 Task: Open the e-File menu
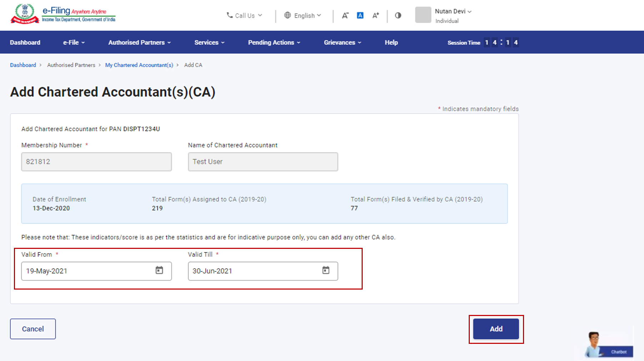click(x=74, y=42)
